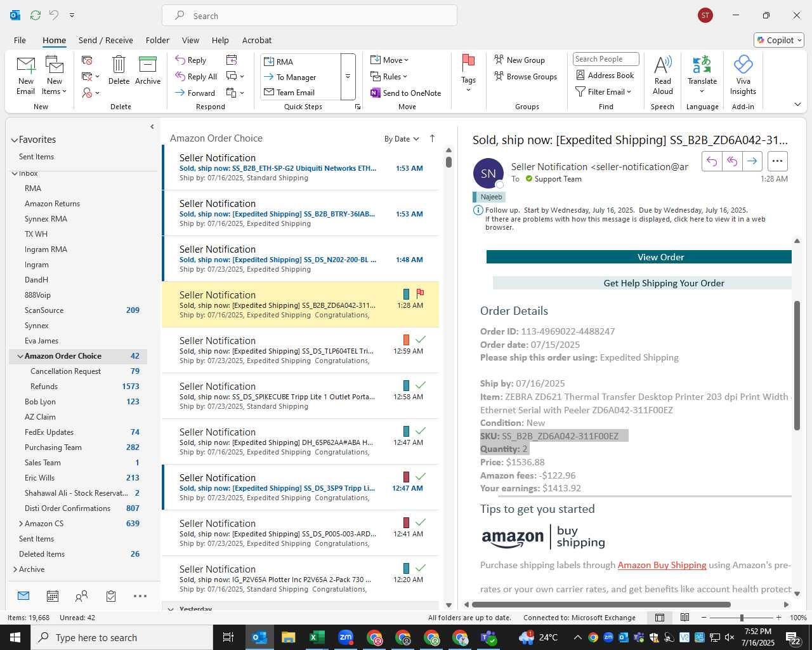Viewport: 812px width, 650px height.
Task: Click New Group
Action: [x=520, y=60]
